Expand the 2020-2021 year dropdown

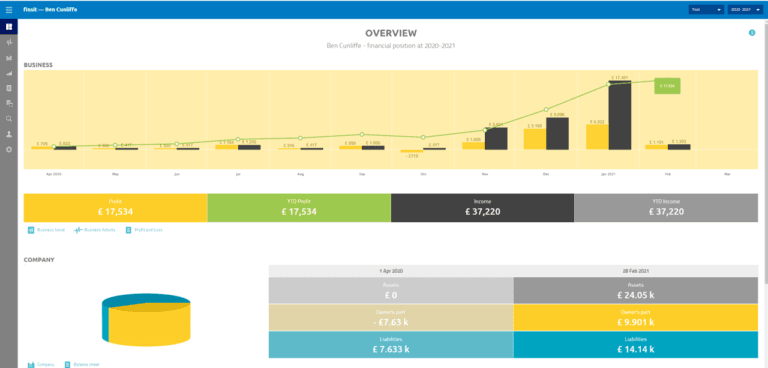(745, 10)
